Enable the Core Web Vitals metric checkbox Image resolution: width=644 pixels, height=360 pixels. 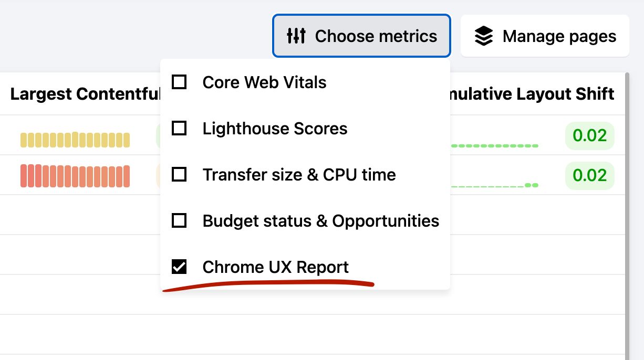click(179, 82)
